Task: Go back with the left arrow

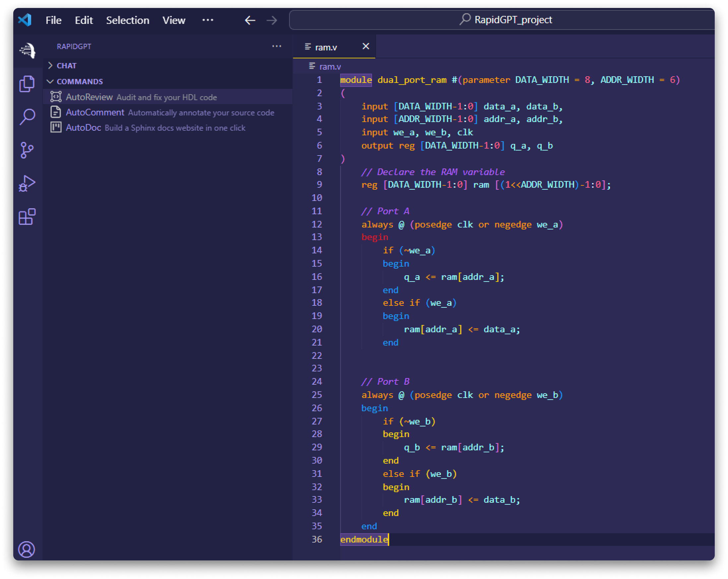Action: [x=250, y=20]
